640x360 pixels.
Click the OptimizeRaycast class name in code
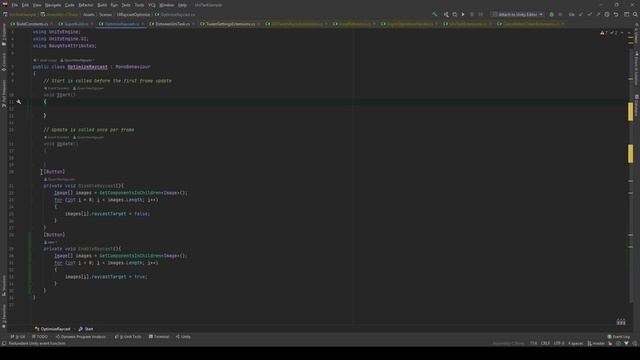pos(87,67)
